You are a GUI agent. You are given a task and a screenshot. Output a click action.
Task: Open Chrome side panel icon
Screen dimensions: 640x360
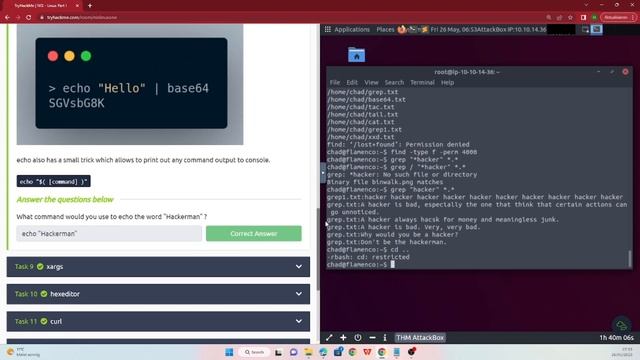click(583, 18)
